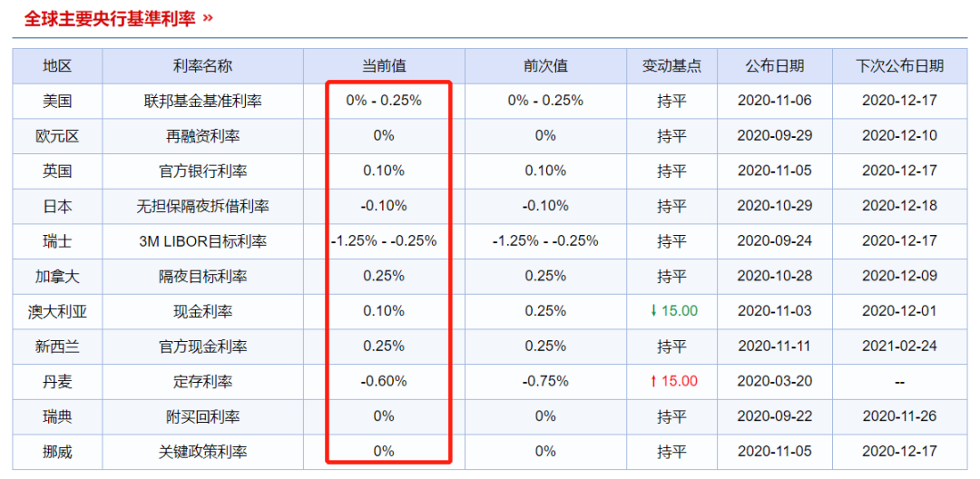Click the 3M LIBOR目标利率 entry
980x479 pixels.
point(202,241)
